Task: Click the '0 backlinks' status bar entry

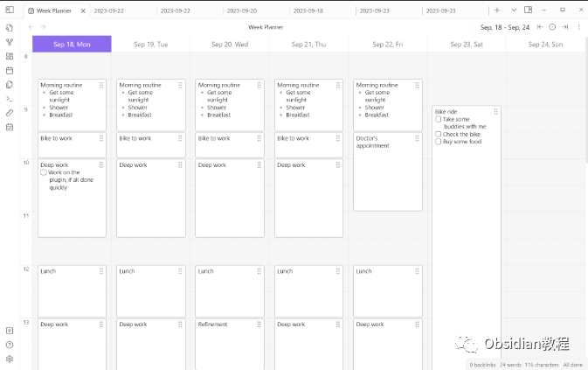Action: pos(482,365)
